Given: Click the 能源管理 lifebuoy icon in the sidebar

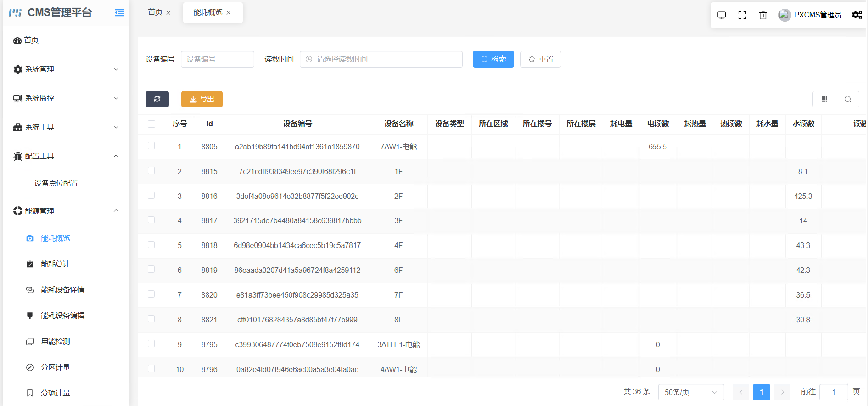Looking at the screenshot, I should (18, 211).
